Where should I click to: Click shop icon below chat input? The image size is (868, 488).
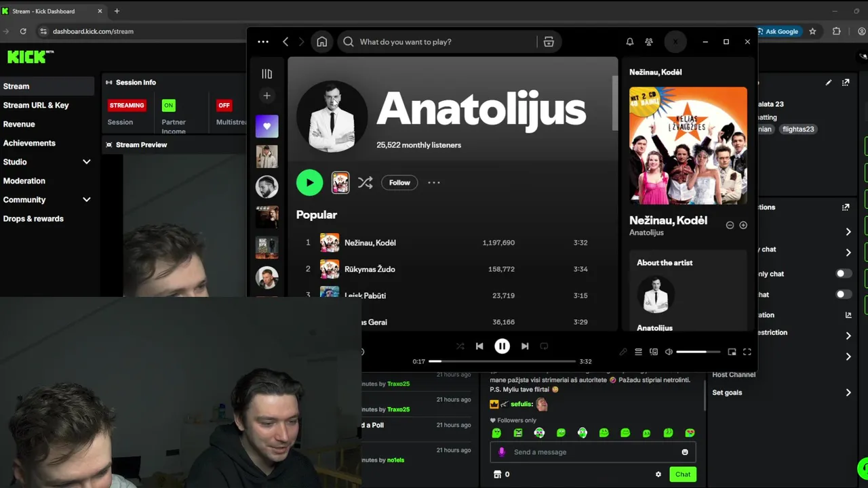tap(497, 474)
